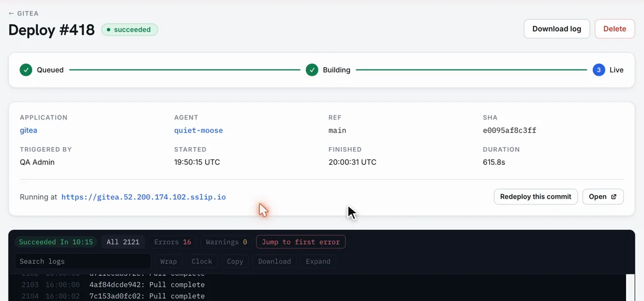Click the duration value 615.8s
The width and height of the screenshot is (644, 301).
494,162
